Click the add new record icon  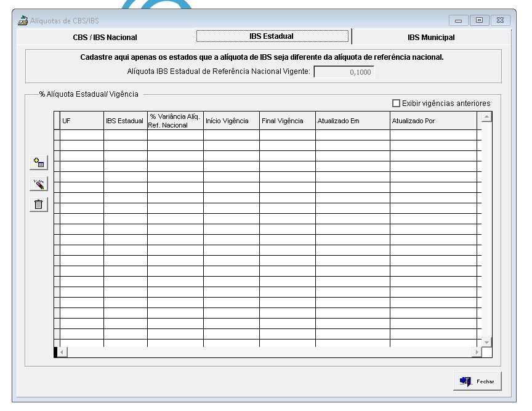pyautogui.click(x=39, y=163)
